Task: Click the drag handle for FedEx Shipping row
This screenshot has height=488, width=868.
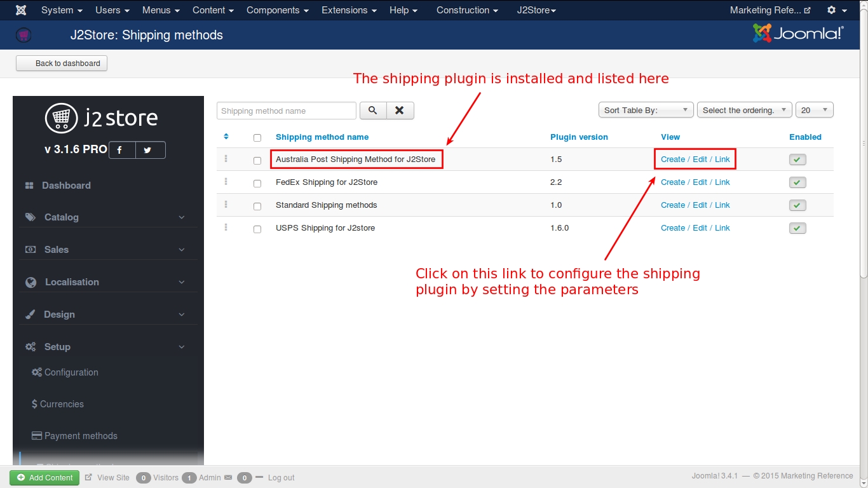Action: point(226,182)
